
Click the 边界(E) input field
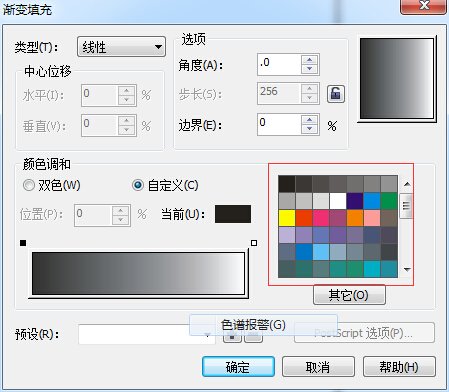tap(279, 124)
